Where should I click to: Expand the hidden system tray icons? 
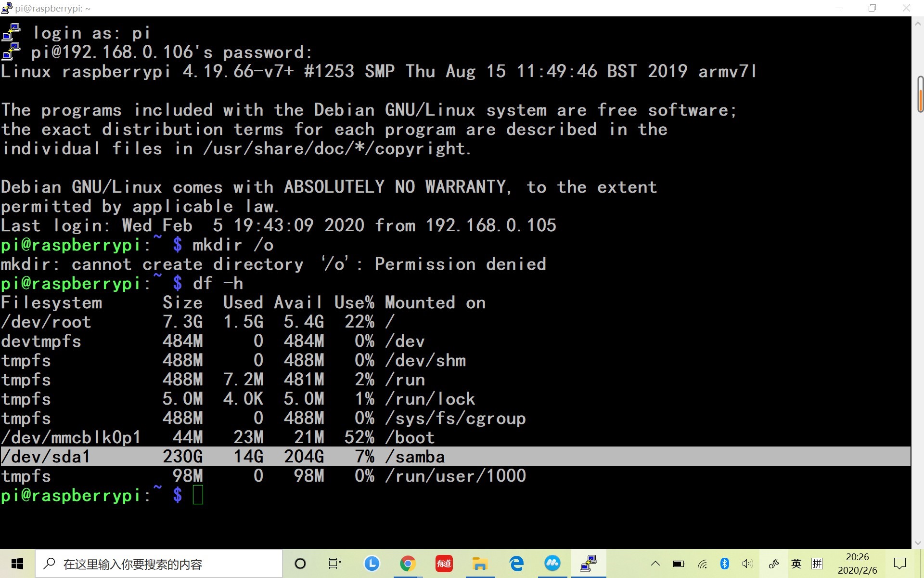coord(655,564)
